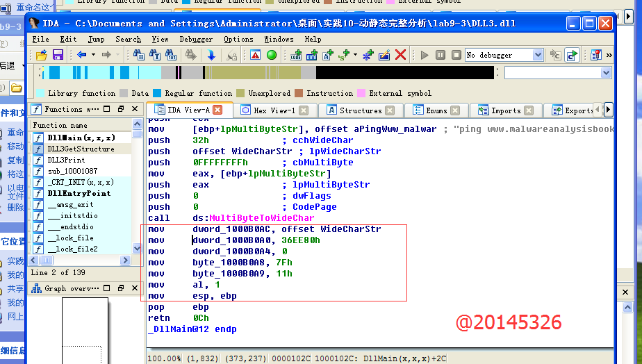Click the Open file toolbar icon
Viewport: 642px width, 364px height.
[41, 55]
